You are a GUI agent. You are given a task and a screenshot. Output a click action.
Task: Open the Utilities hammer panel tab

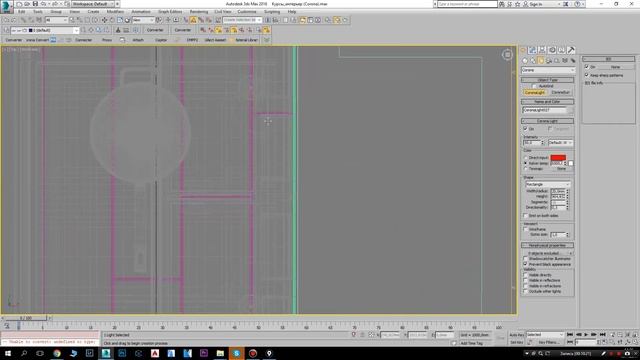(571, 50)
